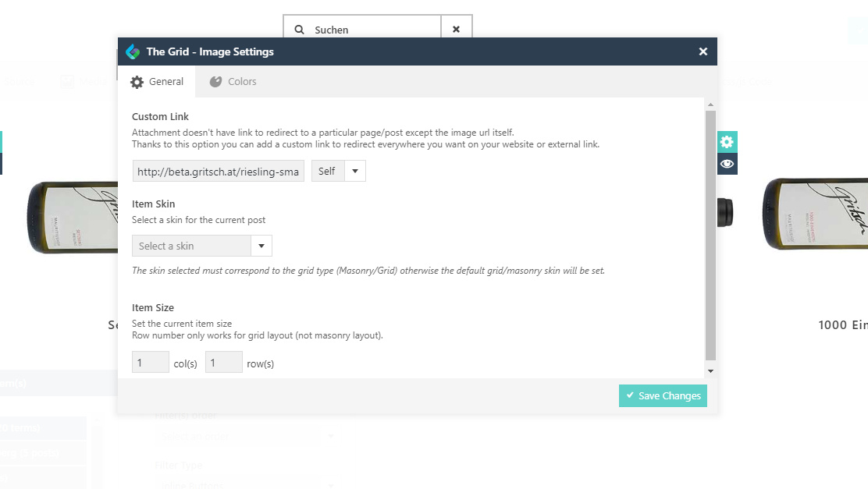This screenshot has width=868, height=489.
Task: Click the scrollbar down arrow in dialog
Action: (x=710, y=371)
